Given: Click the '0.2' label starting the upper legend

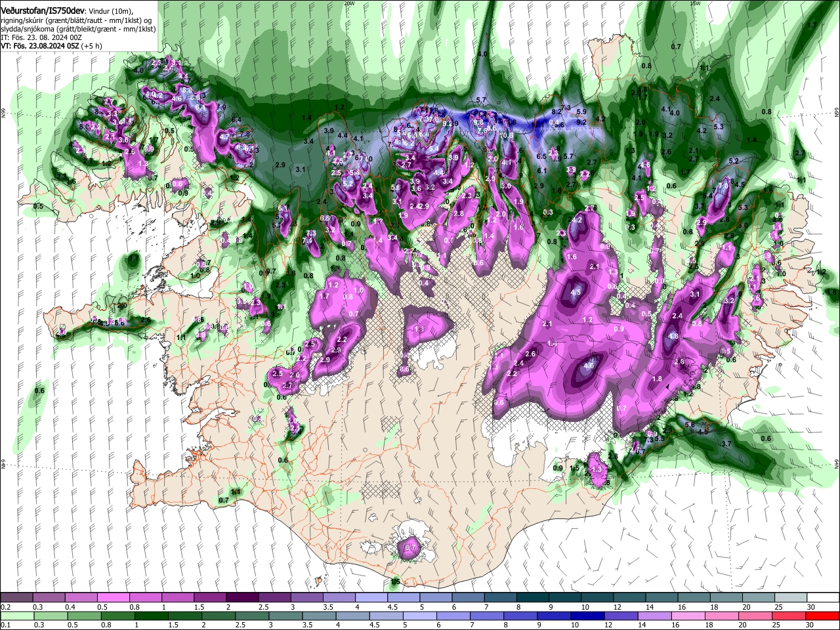Looking at the screenshot, I should pyautogui.click(x=5, y=606).
